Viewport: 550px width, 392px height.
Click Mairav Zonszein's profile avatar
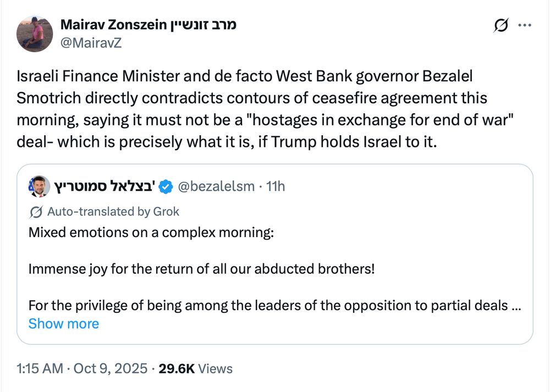[x=35, y=34]
